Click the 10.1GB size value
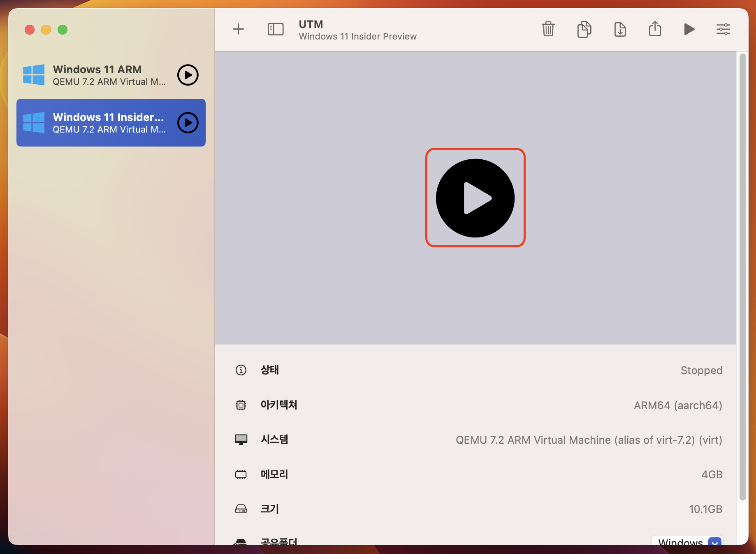The width and height of the screenshot is (756, 554). 705,509
